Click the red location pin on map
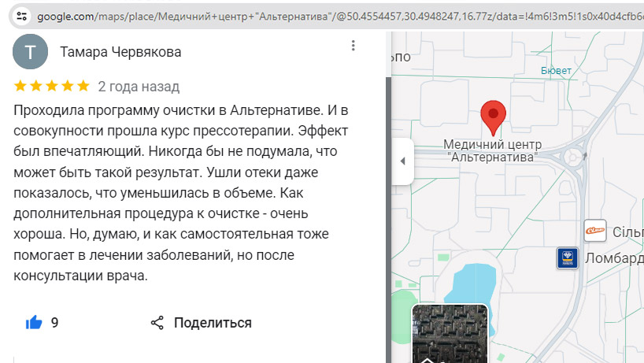644x363 pixels. tap(493, 117)
